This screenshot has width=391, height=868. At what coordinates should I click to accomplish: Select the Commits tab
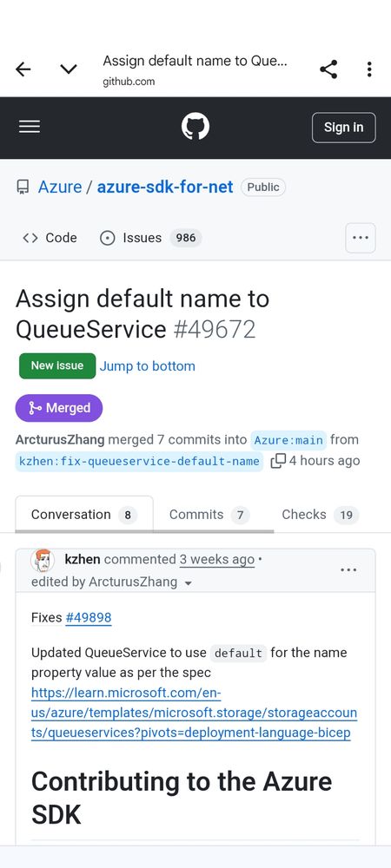pyautogui.click(x=209, y=515)
